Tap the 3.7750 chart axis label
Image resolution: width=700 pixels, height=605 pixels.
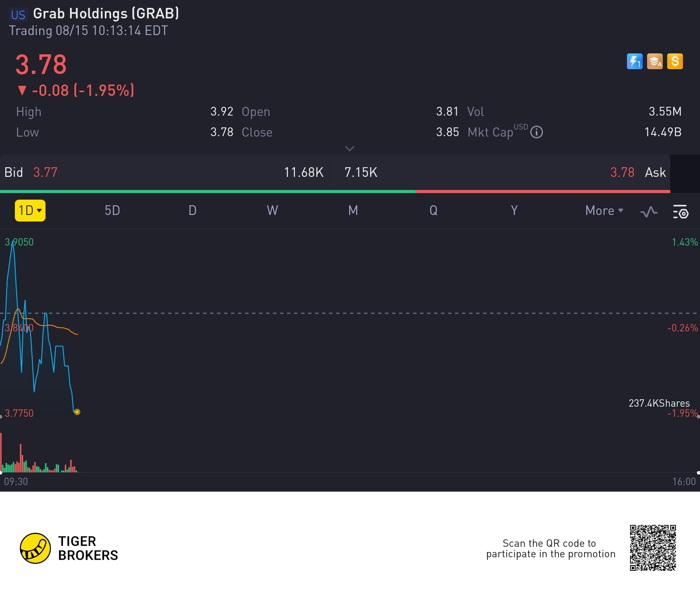19,413
